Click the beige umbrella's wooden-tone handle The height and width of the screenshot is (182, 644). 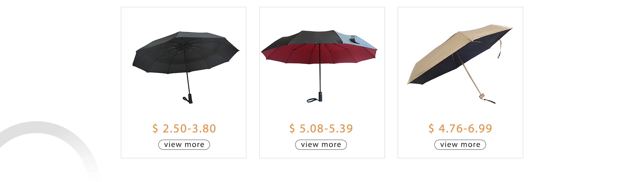click(x=482, y=96)
